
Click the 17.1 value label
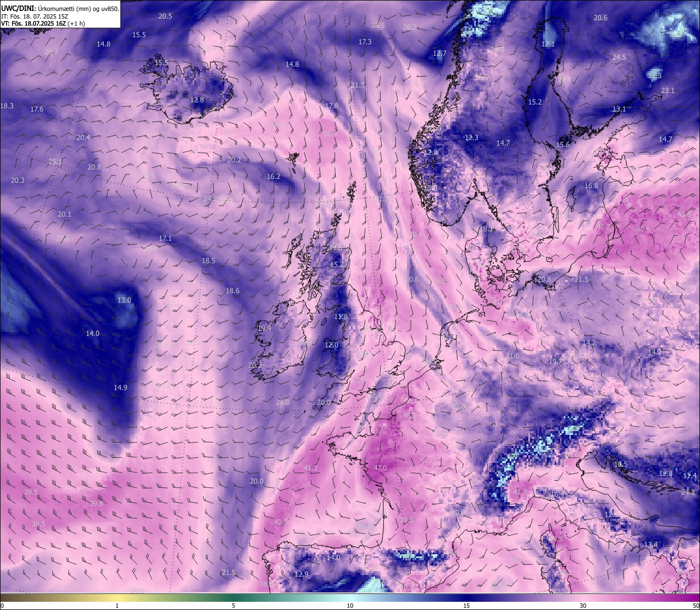point(165,238)
